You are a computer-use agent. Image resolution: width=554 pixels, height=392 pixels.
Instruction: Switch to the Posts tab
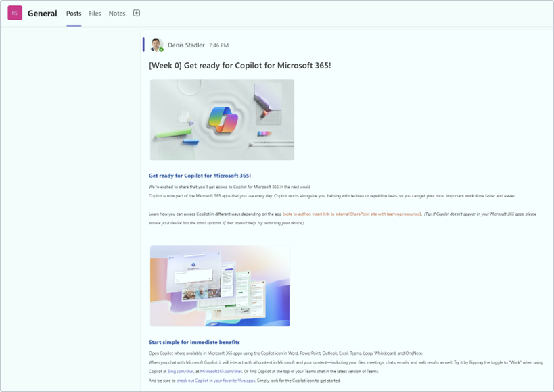(74, 14)
